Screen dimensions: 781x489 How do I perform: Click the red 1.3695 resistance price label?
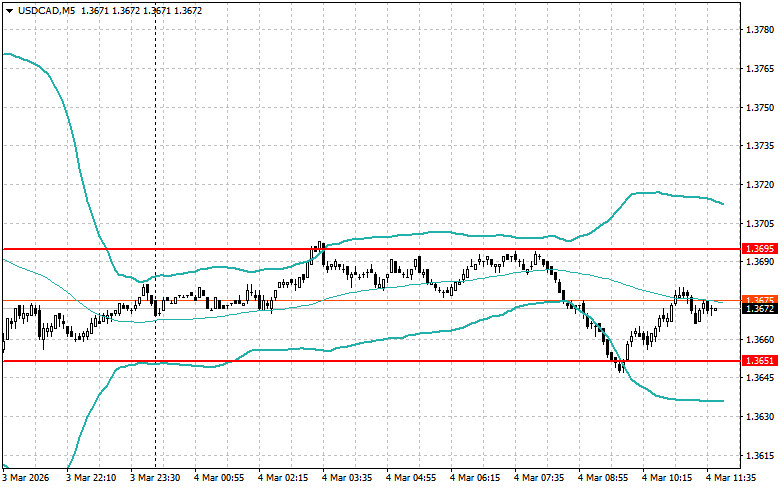tap(760, 248)
